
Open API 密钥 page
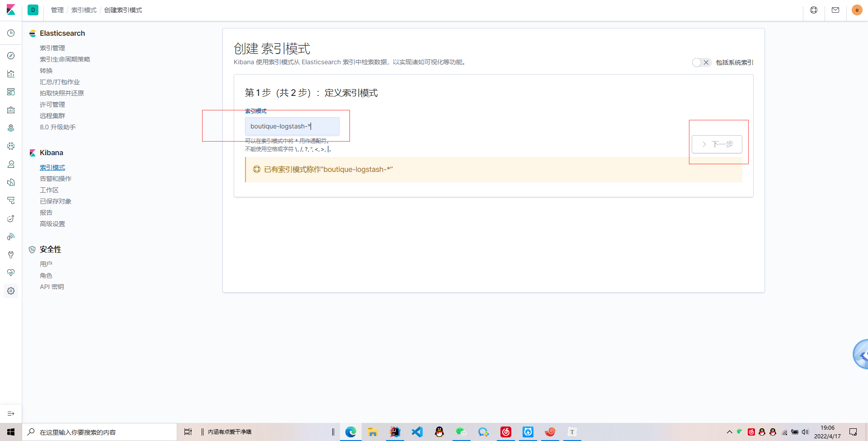point(52,287)
